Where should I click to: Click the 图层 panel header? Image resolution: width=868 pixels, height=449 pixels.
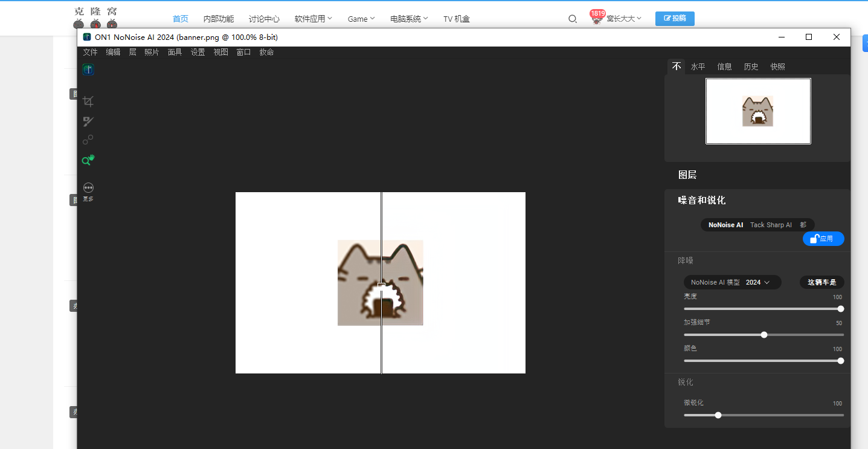pyautogui.click(x=687, y=175)
